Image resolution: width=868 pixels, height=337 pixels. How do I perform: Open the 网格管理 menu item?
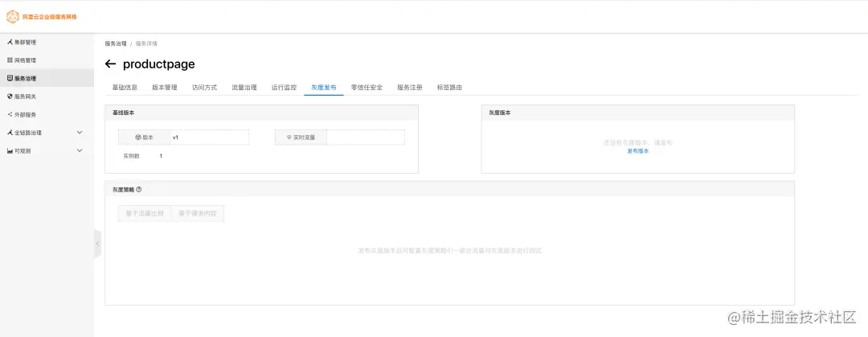[47, 60]
